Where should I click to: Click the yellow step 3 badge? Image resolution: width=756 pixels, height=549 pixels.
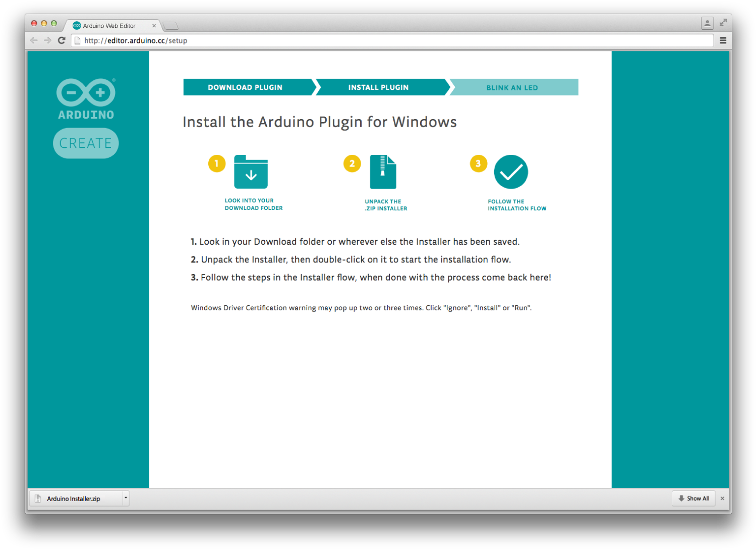(478, 163)
